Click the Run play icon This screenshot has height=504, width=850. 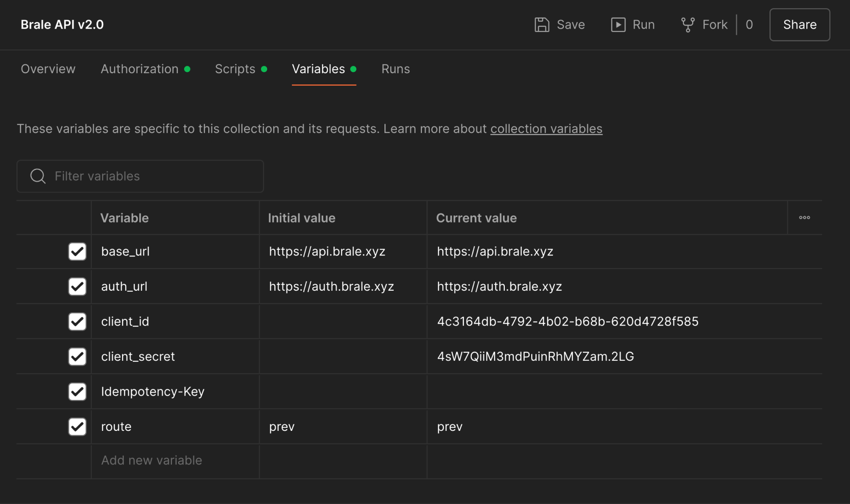click(x=618, y=25)
